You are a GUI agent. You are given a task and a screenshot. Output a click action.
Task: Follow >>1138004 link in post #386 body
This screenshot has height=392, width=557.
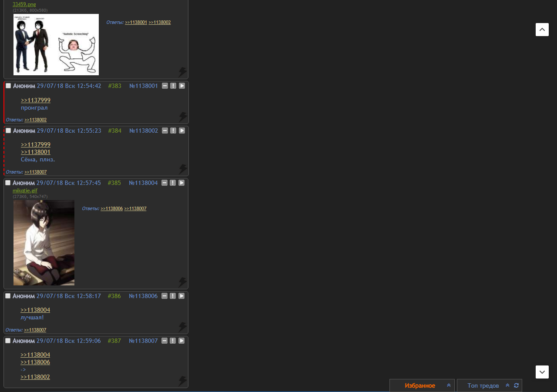coord(35,310)
